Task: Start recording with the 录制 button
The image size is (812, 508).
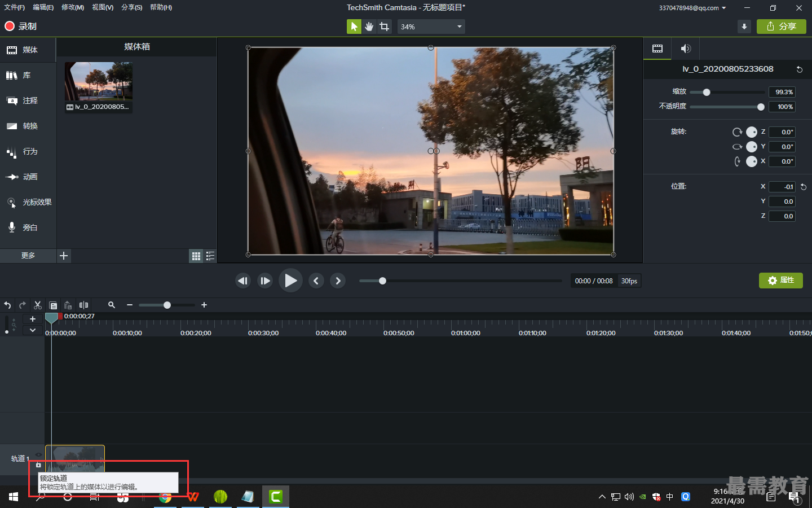Action: point(21,26)
